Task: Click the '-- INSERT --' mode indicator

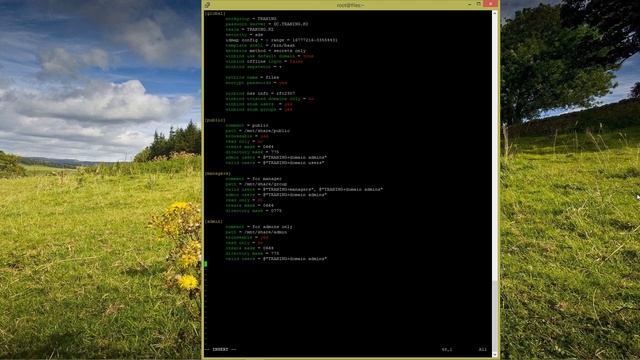Action: pos(220,349)
